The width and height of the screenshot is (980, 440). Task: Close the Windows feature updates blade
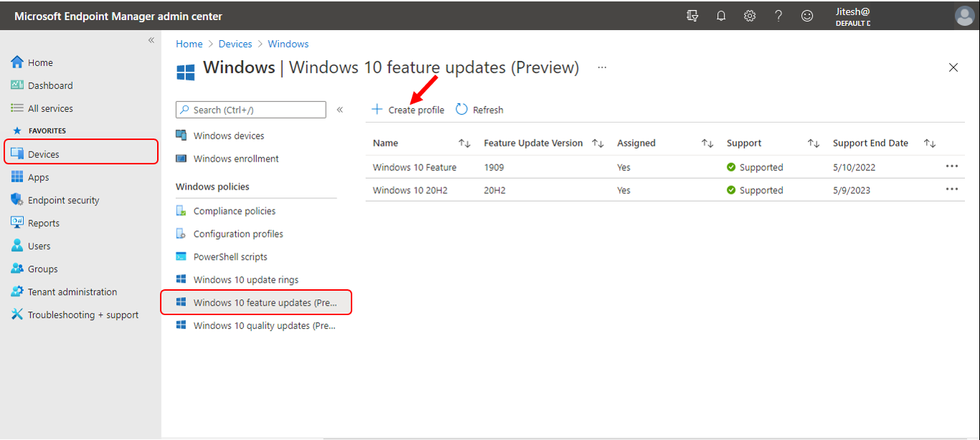click(x=953, y=67)
